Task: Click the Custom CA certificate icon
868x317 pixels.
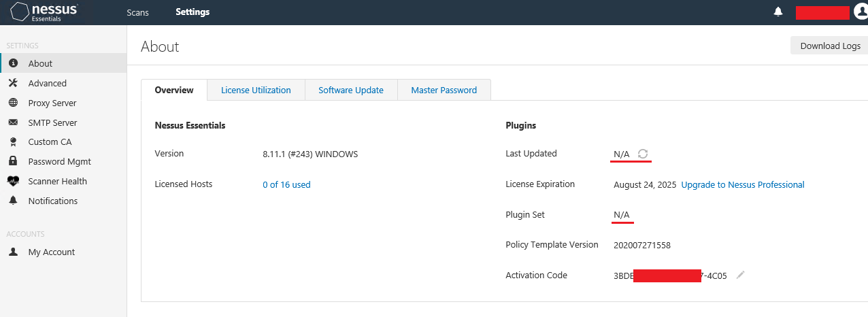Action: [13, 142]
